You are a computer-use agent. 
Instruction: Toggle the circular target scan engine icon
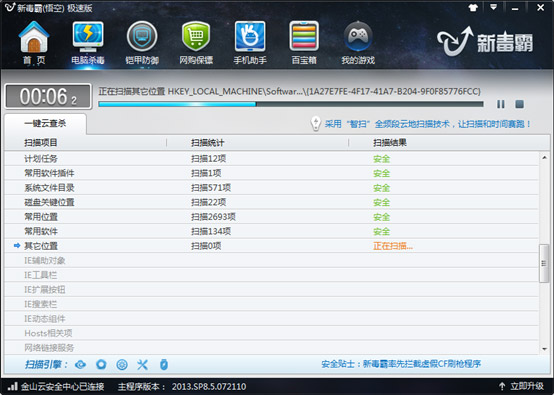(122, 365)
